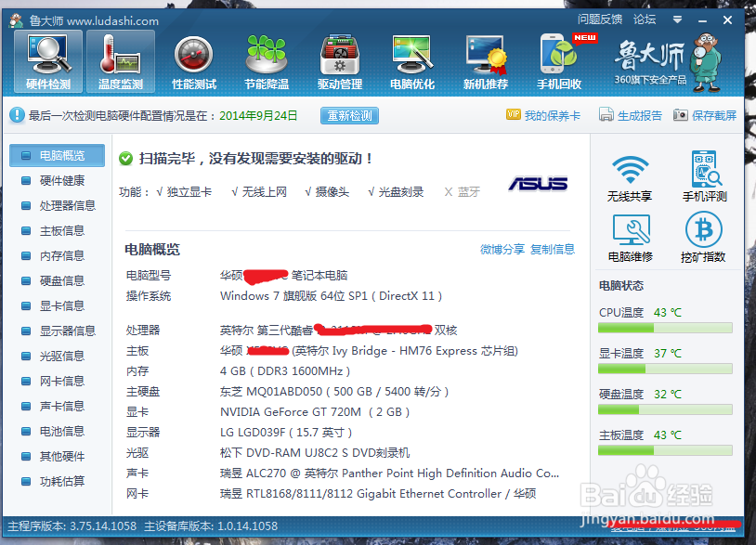Click the 瑞昱 RTL8168 network card entry

(378, 493)
